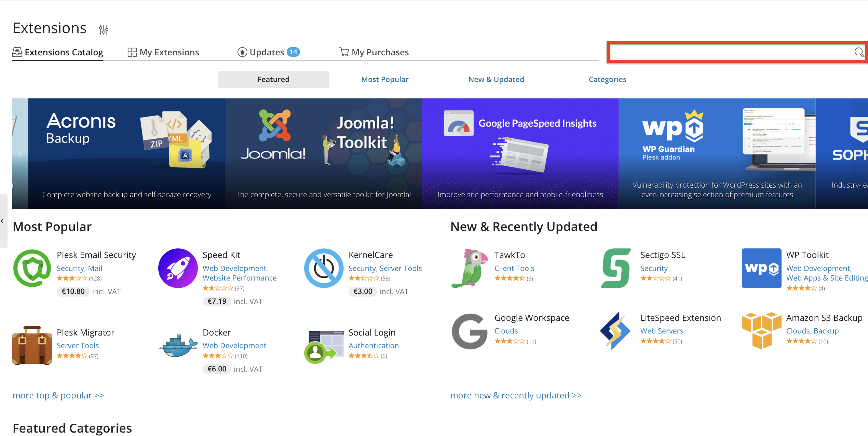
Task: Open the Google Workspace title
Action: click(532, 318)
